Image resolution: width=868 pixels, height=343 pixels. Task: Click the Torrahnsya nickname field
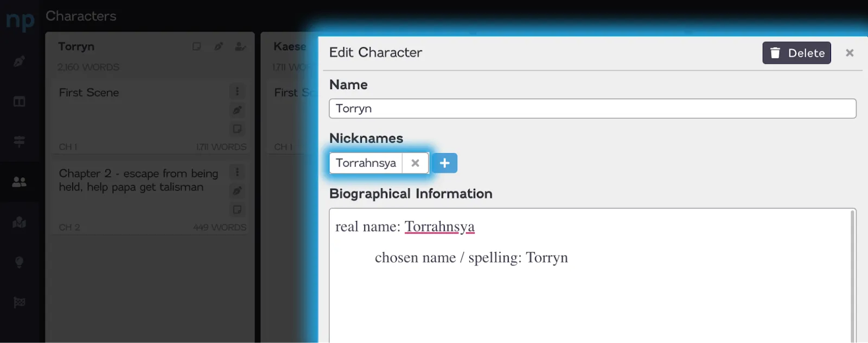coord(366,163)
